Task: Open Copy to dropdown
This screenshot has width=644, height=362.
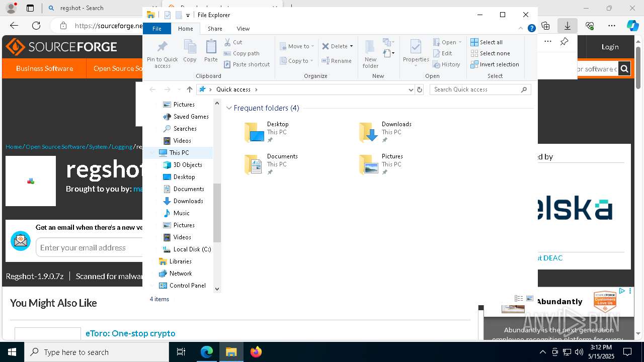Action: [297, 61]
